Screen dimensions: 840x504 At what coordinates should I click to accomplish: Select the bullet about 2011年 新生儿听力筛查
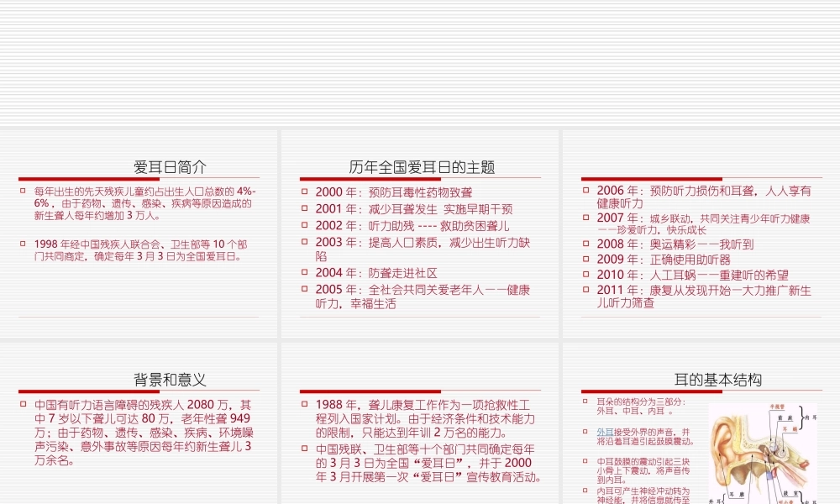(696, 291)
